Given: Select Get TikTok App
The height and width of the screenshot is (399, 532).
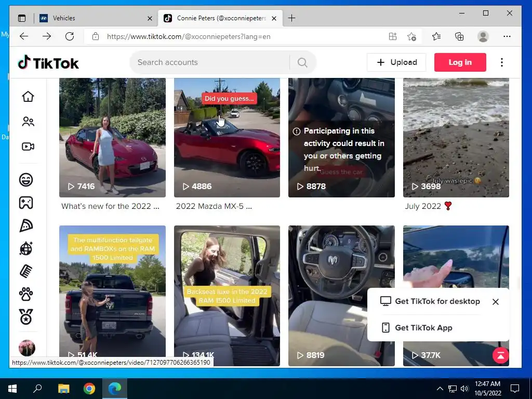Looking at the screenshot, I should pyautogui.click(x=417, y=328).
